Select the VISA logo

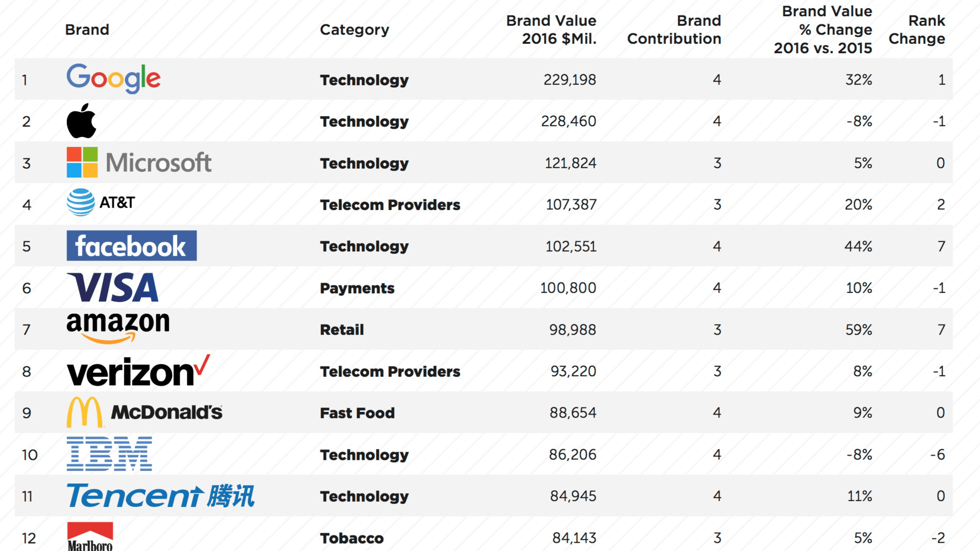click(x=113, y=287)
